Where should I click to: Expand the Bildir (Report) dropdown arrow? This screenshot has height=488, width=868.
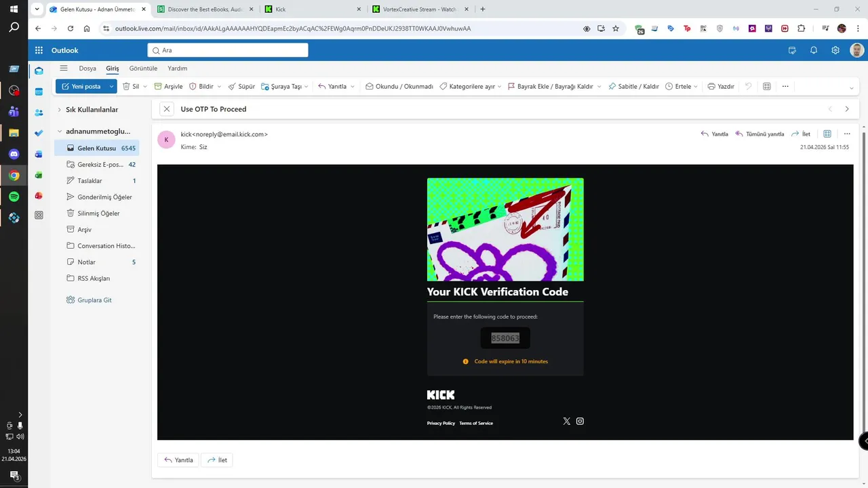(x=219, y=86)
